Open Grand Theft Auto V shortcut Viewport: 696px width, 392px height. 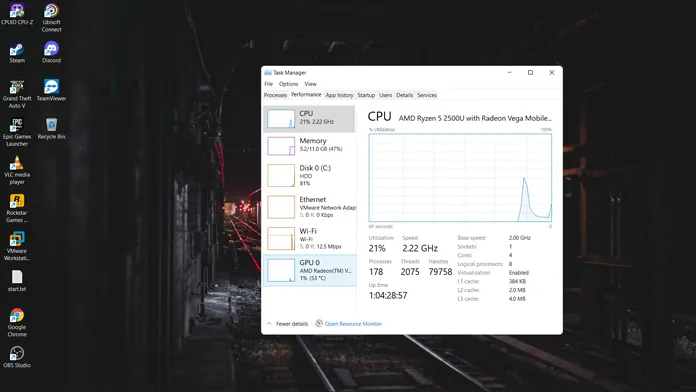pos(17,94)
